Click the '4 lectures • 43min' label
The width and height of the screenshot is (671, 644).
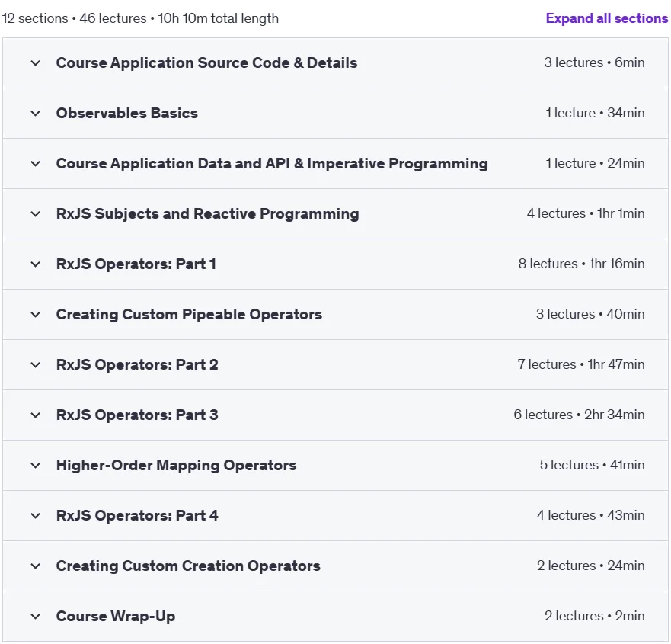(590, 515)
